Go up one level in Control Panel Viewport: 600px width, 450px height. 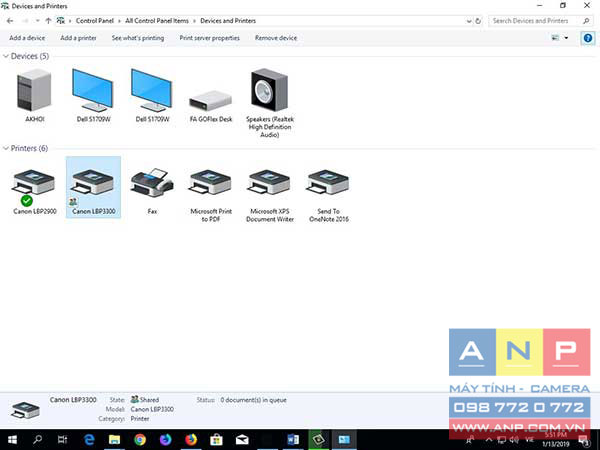[x=48, y=21]
